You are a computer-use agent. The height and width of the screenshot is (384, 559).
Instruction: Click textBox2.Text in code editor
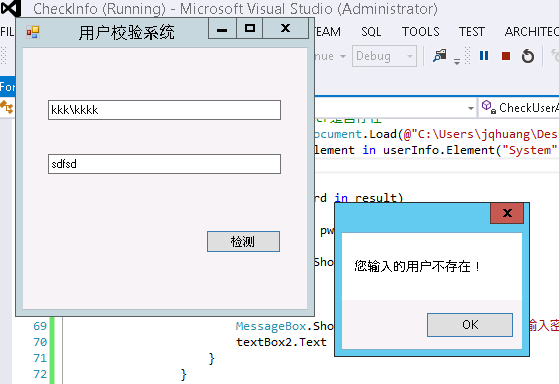tap(281, 342)
